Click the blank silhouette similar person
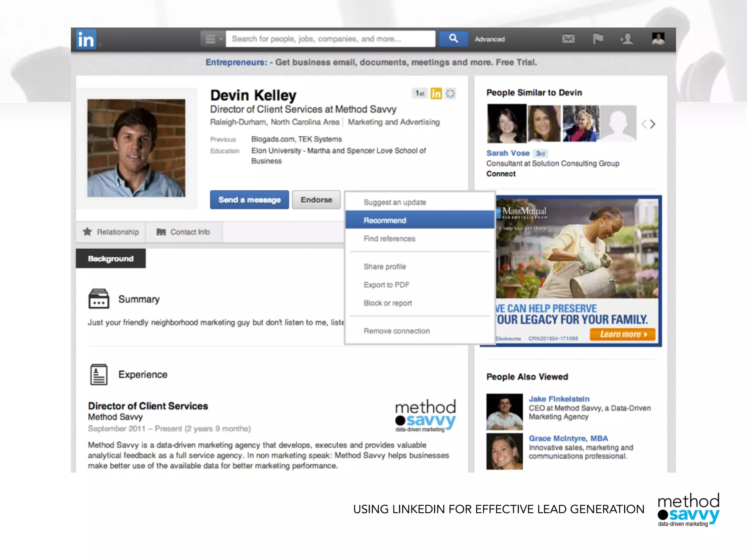Viewport: 747px width, 560px height. (619, 123)
